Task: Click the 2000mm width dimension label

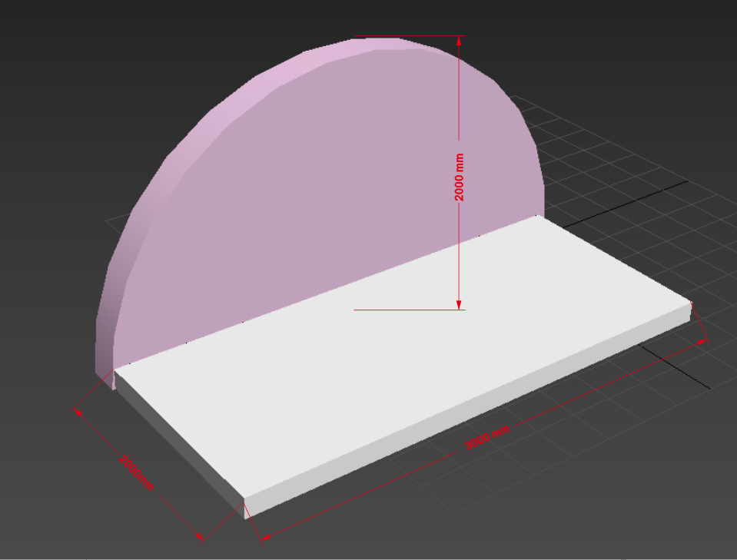Action: pyautogui.click(x=135, y=473)
